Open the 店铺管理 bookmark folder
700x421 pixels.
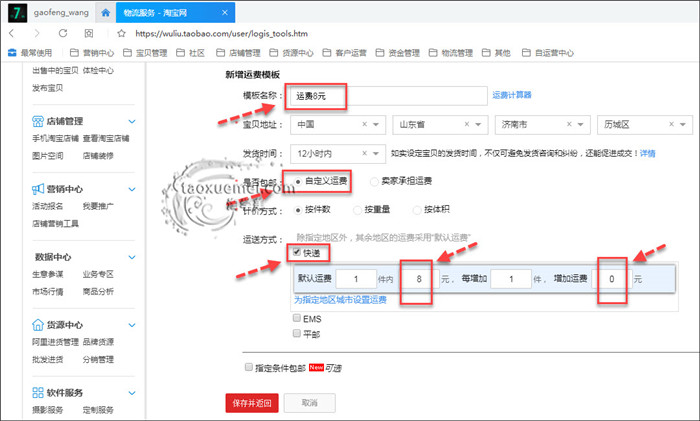(238, 53)
